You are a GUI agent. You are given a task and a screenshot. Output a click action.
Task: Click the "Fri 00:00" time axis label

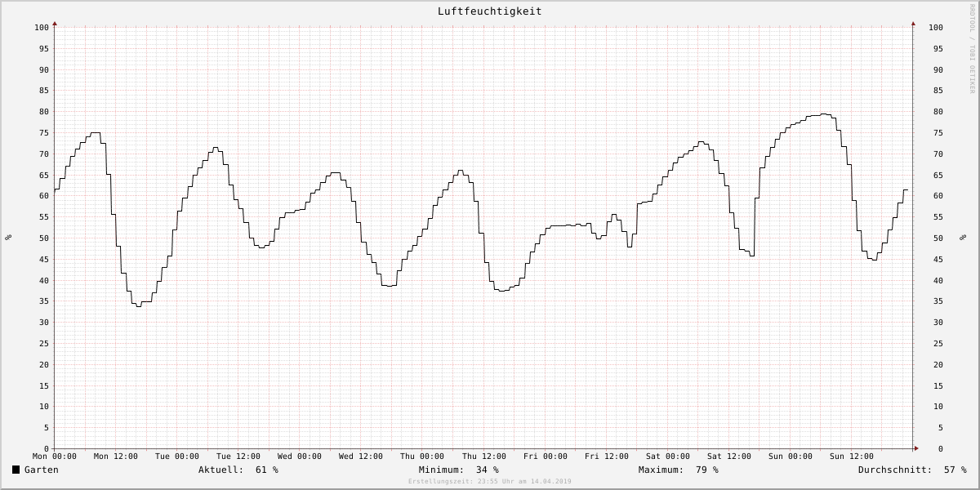point(546,457)
